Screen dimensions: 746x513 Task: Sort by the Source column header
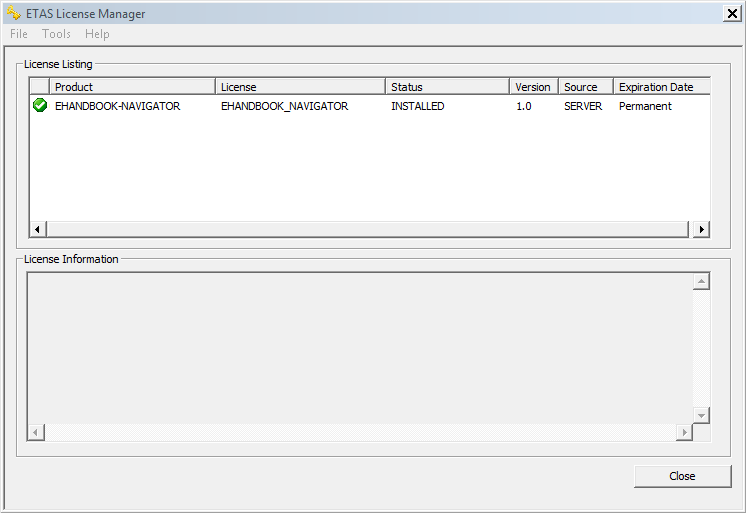click(586, 87)
